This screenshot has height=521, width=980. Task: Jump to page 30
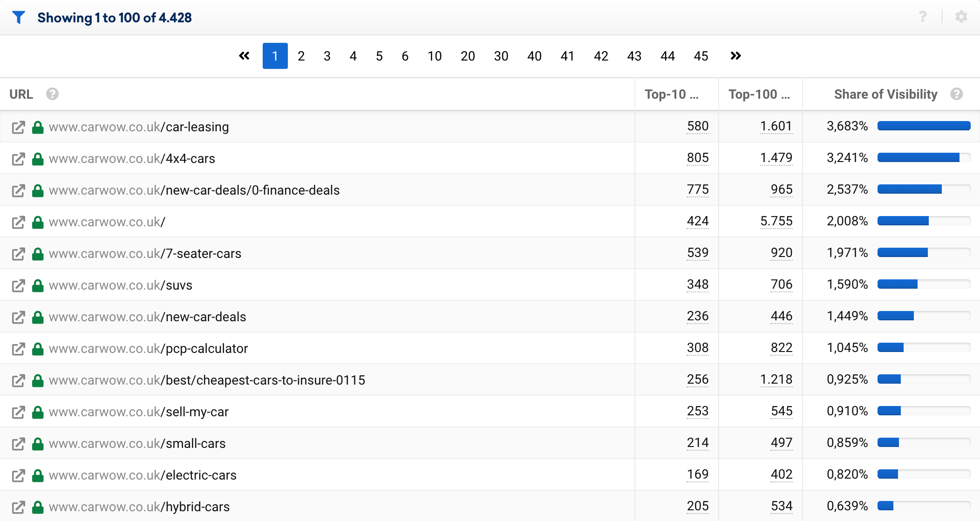(x=501, y=56)
